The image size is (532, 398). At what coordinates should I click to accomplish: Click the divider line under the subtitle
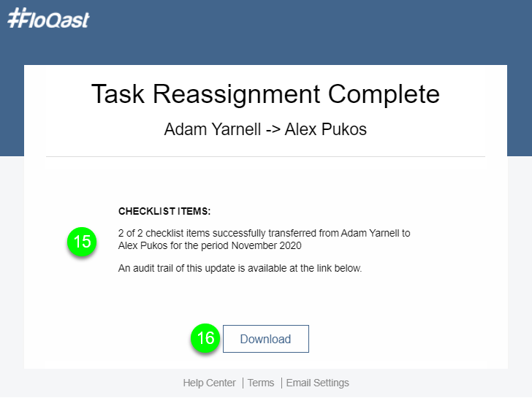coord(265,156)
